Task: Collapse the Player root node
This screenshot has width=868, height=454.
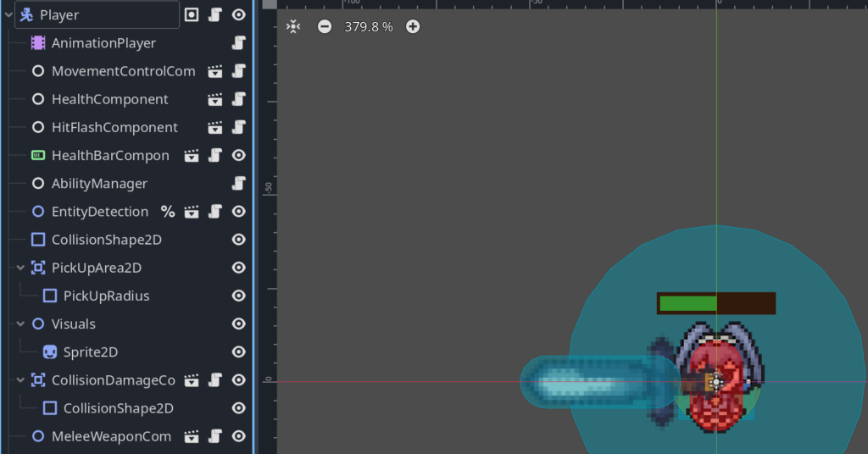Action: point(8,15)
